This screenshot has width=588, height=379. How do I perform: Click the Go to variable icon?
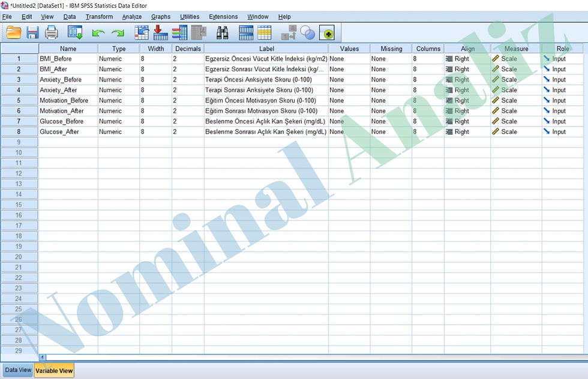tap(161, 32)
